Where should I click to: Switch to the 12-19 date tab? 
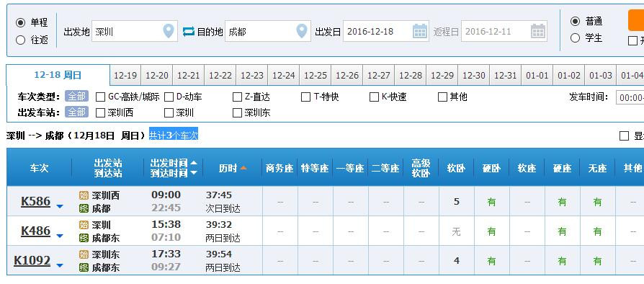tap(125, 76)
